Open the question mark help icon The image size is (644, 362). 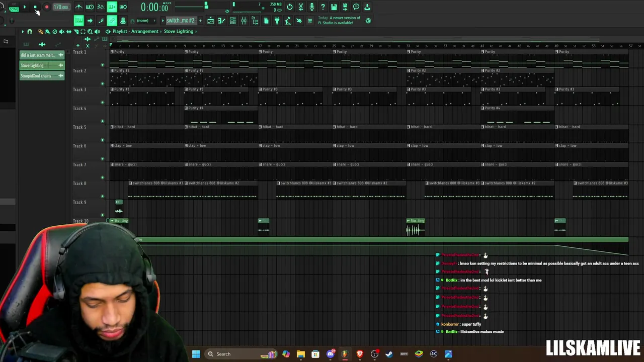click(x=323, y=7)
